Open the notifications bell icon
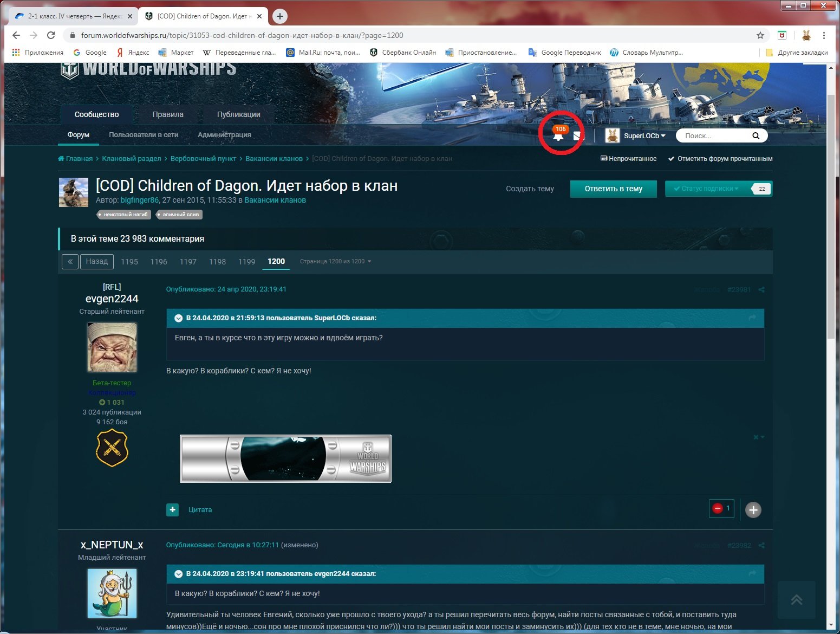The width and height of the screenshot is (840, 634). (x=558, y=137)
